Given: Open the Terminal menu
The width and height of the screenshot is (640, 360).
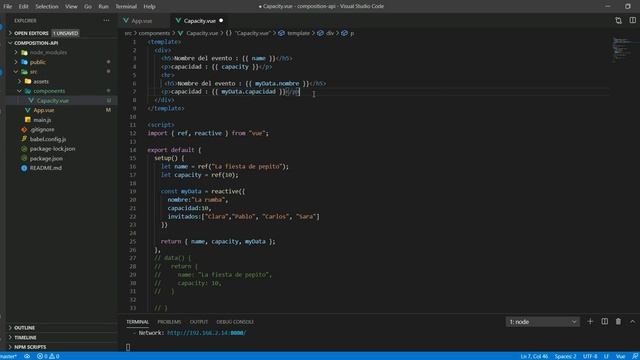Looking at the screenshot, I should tap(126, 7).
